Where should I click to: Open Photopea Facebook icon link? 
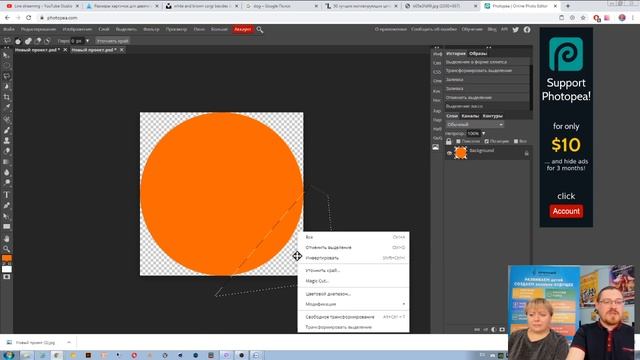(x=527, y=29)
